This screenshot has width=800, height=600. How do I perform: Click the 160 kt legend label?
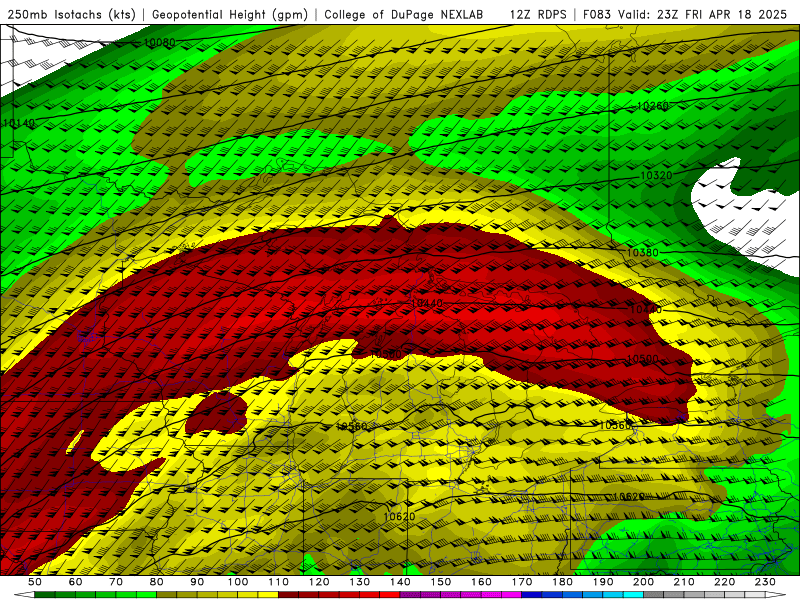[481, 582]
